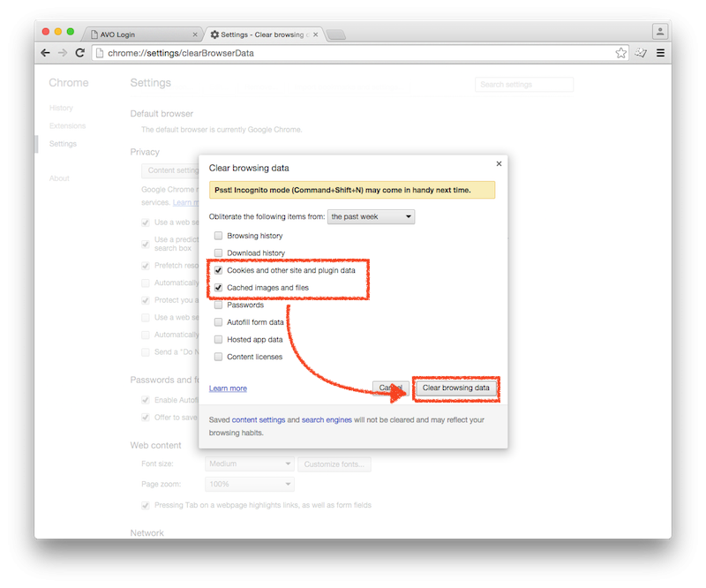Click the page icon in the address bar
The height and width of the screenshot is (588, 706).
pos(101,52)
